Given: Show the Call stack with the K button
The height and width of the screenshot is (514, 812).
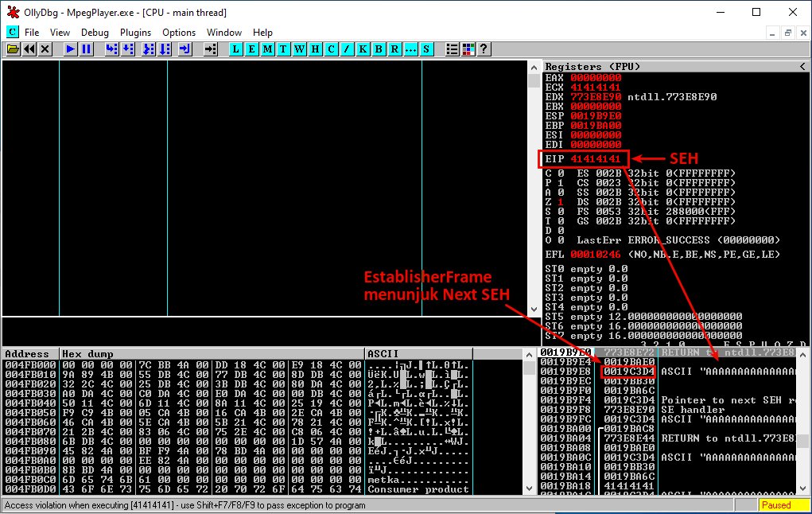Looking at the screenshot, I should click(x=363, y=49).
